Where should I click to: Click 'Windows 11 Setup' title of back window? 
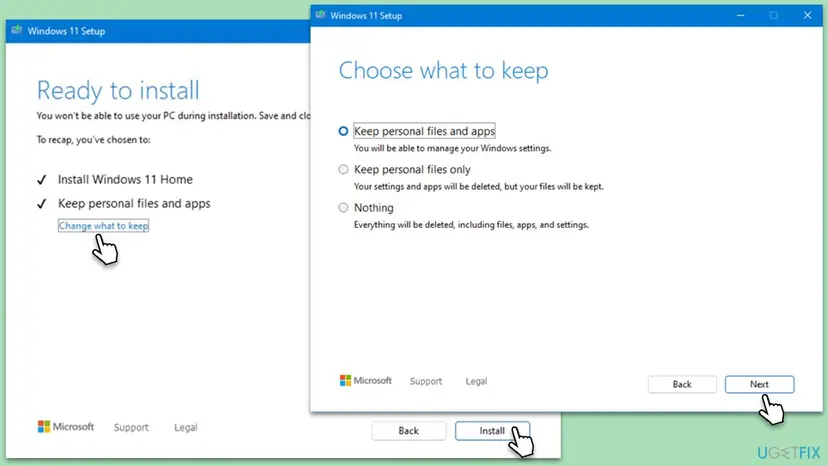67,31
